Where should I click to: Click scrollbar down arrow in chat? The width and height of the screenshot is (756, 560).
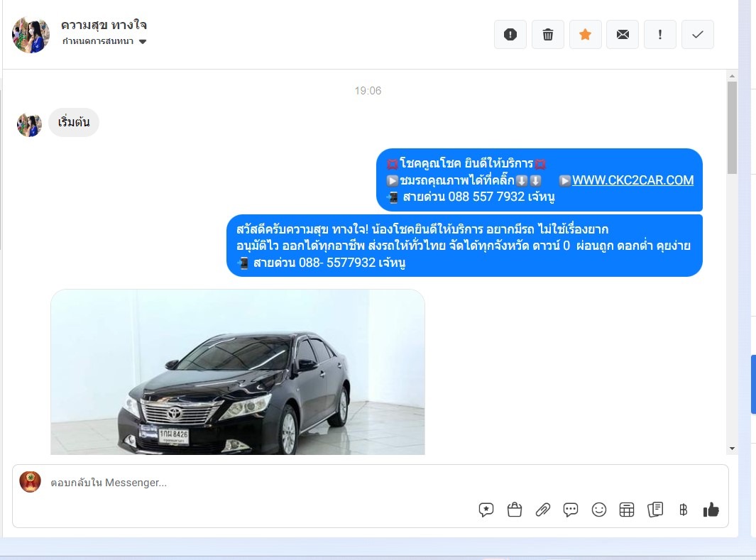(x=732, y=449)
